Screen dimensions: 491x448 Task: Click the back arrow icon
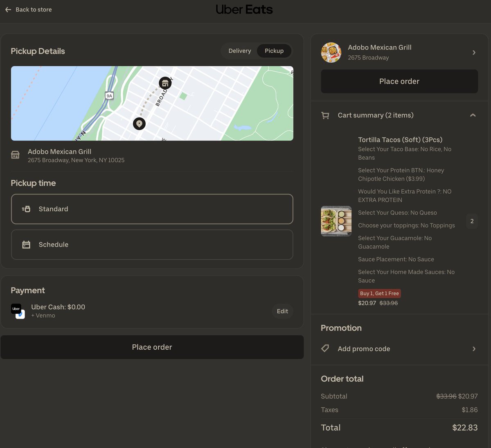pos(8,9)
